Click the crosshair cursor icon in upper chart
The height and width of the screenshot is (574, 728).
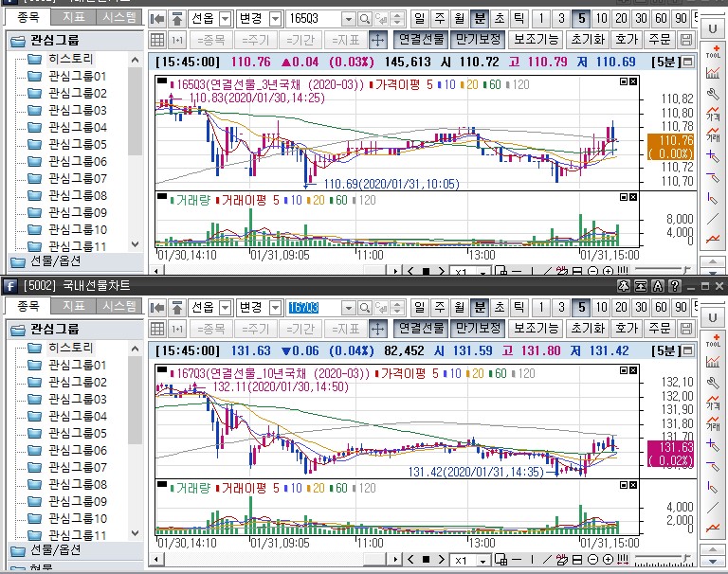[377, 40]
